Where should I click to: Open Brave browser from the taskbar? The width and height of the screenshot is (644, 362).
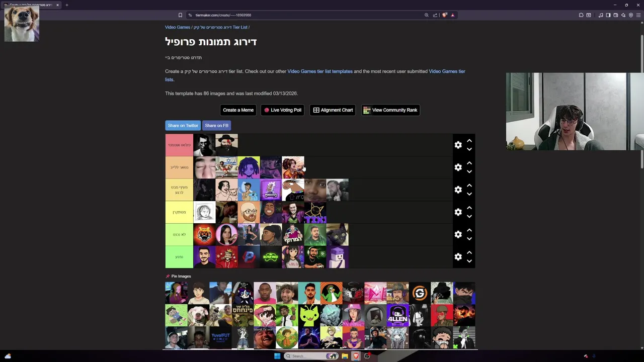point(356,356)
